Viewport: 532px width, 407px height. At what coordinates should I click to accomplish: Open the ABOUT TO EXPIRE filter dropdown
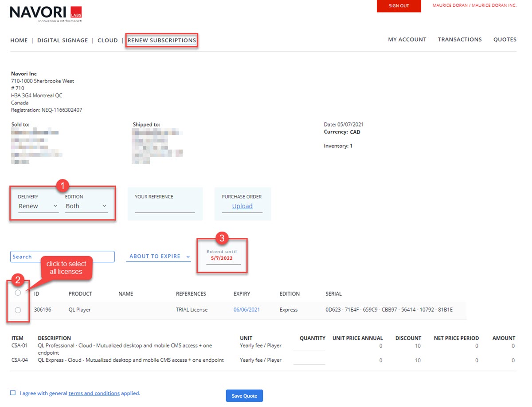pyautogui.click(x=159, y=257)
